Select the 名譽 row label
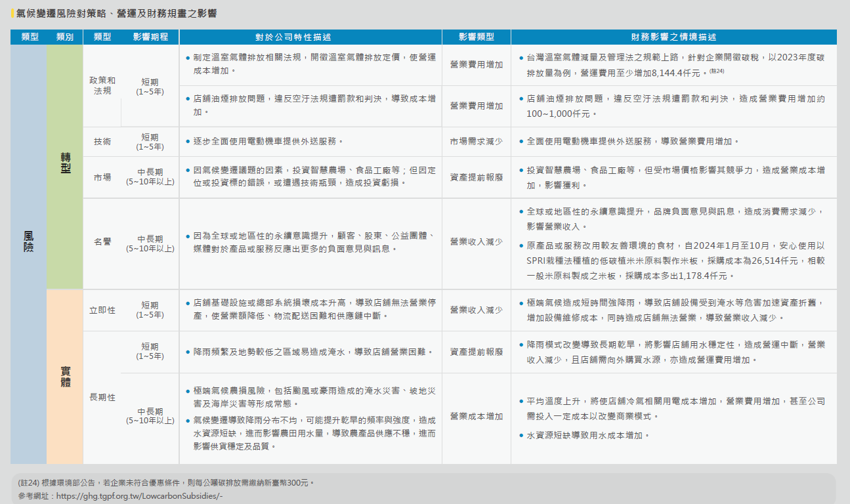Screen dimensions: 850x504 (102, 242)
